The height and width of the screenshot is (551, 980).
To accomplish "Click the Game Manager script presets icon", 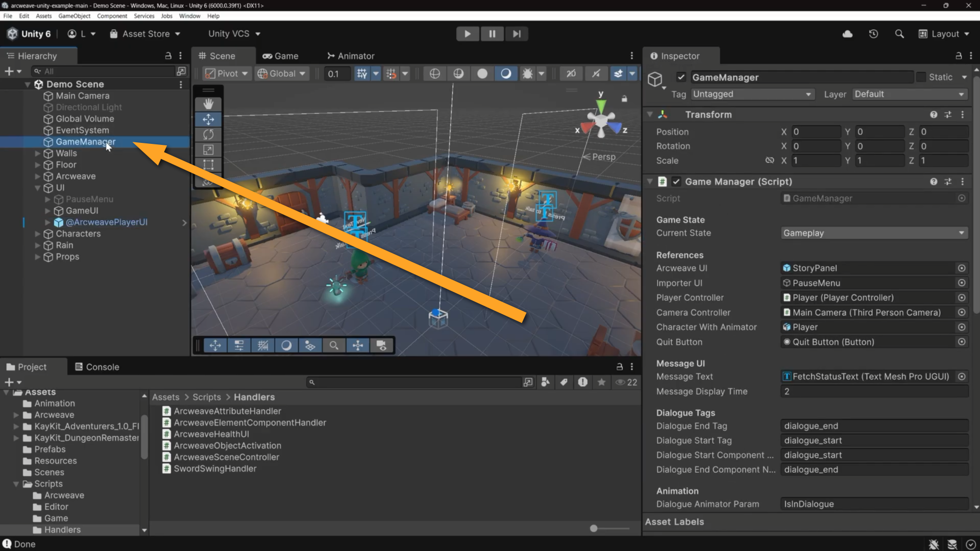I will (x=948, y=182).
